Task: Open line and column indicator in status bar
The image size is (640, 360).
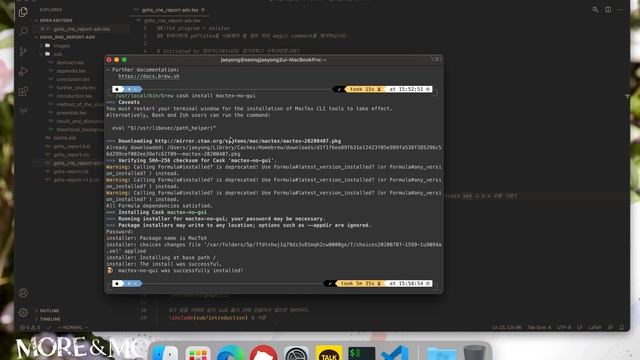Action: click(507, 327)
